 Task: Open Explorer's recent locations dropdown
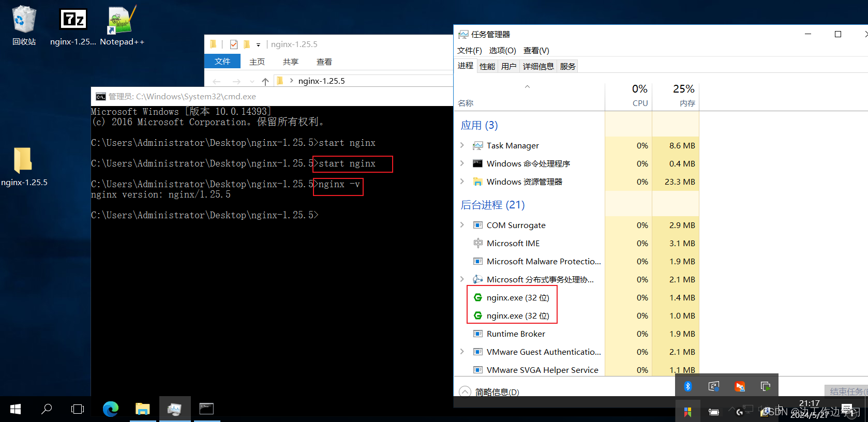coord(252,81)
